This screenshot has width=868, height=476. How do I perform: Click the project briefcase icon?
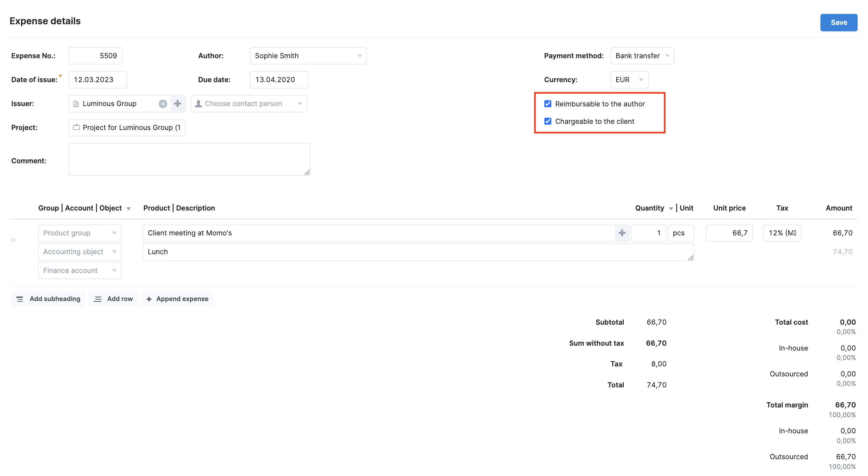pos(76,127)
